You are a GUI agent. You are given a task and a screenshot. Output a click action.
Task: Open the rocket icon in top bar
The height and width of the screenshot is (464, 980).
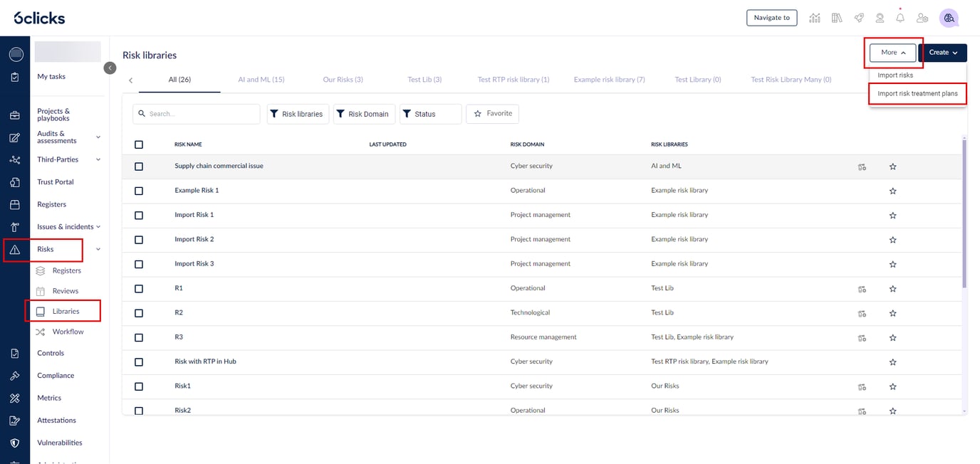click(859, 19)
